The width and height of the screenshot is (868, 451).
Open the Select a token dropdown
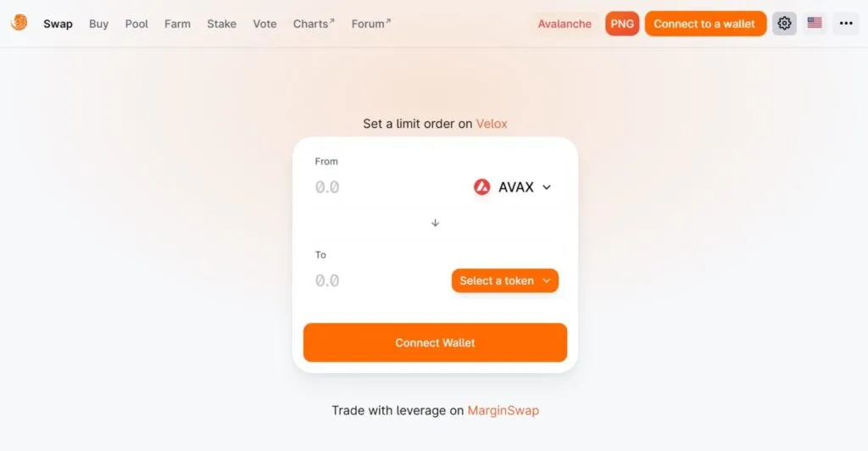(x=505, y=281)
